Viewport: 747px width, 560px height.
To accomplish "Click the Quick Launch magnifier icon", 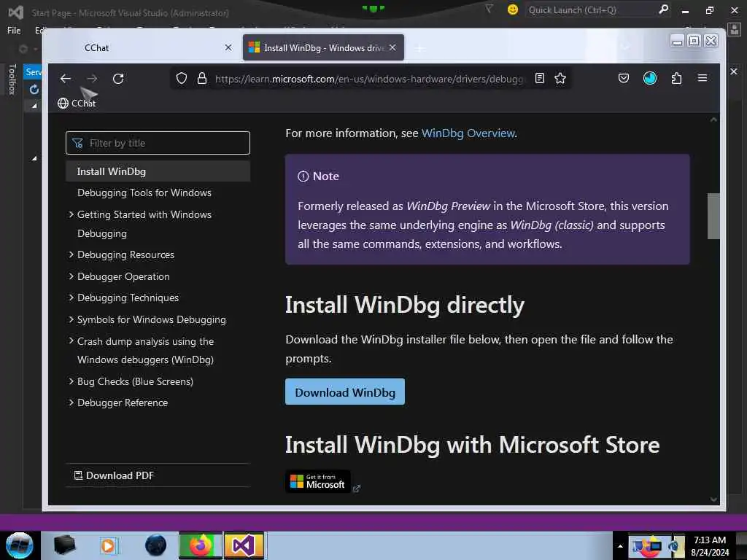I will [663, 9].
